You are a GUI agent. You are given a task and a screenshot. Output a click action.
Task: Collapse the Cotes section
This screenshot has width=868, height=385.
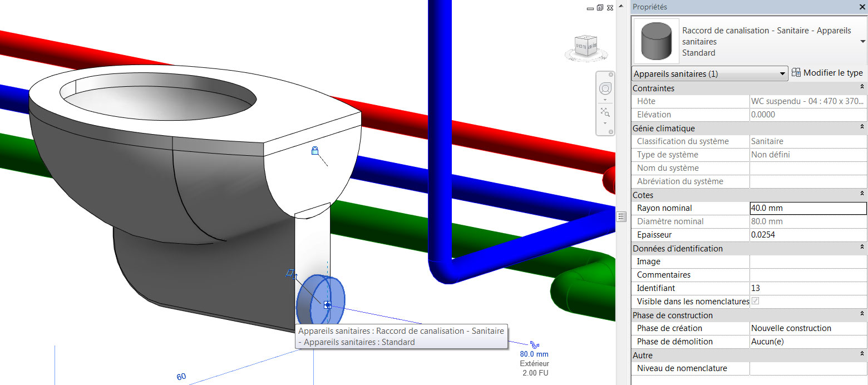tap(861, 194)
